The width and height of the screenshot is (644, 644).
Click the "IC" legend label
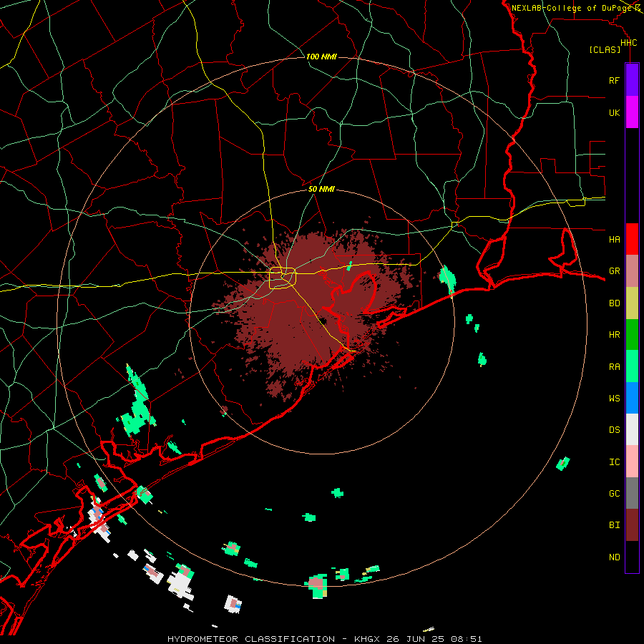(x=614, y=462)
